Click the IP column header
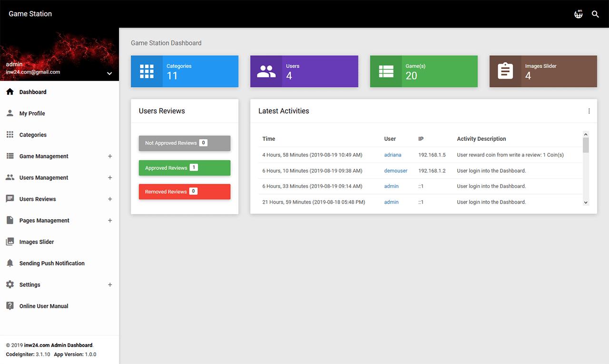The image size is (609, 364). pos(421,139)
